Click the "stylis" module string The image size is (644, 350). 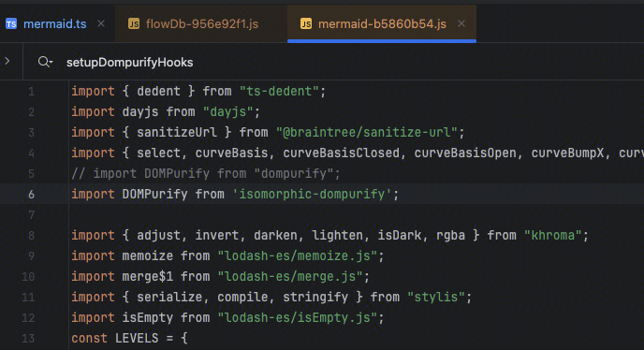pos(436,297)
